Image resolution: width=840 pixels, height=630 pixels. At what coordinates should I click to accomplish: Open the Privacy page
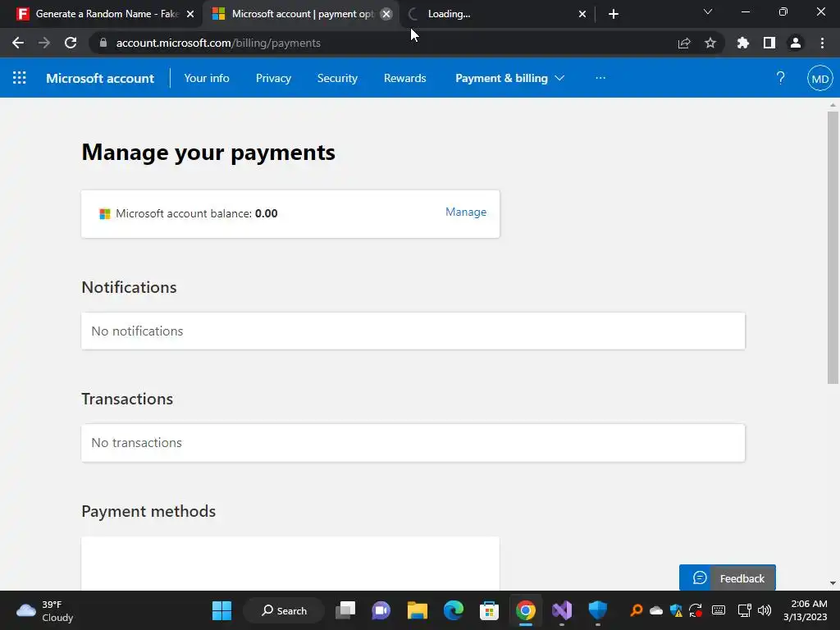273,78
